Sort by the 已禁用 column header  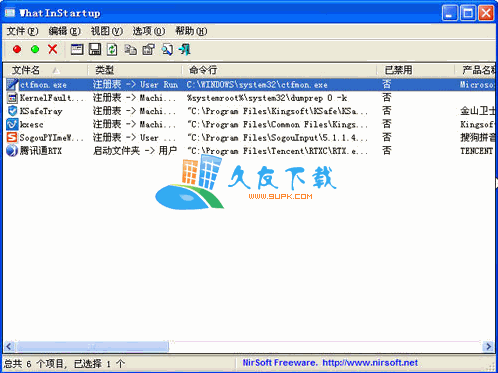pos(415,70)
